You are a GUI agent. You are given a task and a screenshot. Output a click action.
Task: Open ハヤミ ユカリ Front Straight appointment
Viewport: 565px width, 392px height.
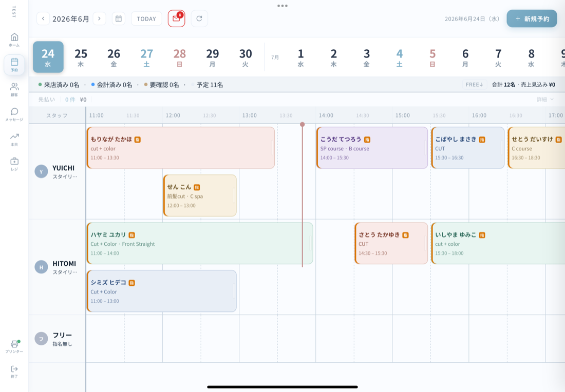[x=200, y=243]
